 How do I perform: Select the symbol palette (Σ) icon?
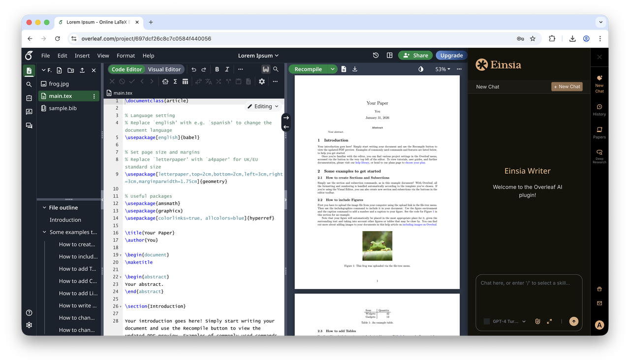pos(175,81)
